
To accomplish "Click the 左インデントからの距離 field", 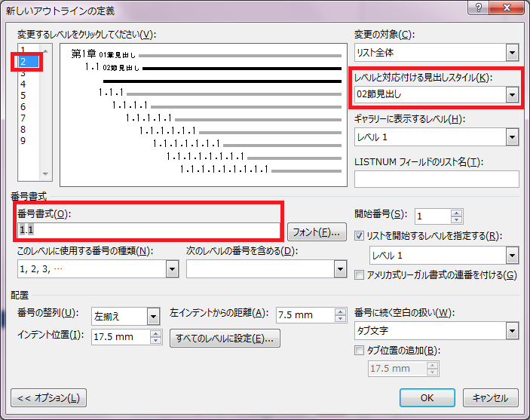I will click(305, 315).
